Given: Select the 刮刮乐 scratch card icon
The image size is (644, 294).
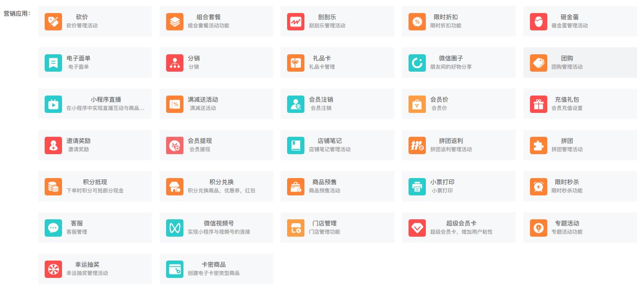Looking at the screenshot, I should (x=296, y=22).
